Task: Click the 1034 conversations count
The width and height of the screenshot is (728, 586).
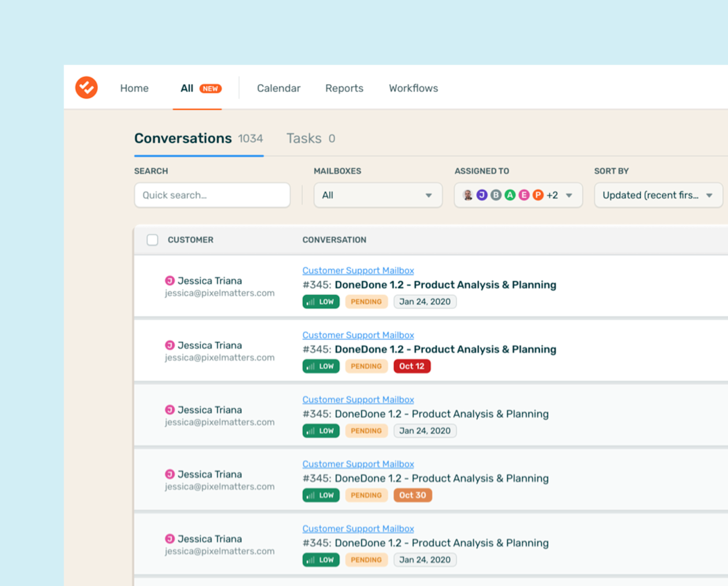Action: [x=250, y=139]
